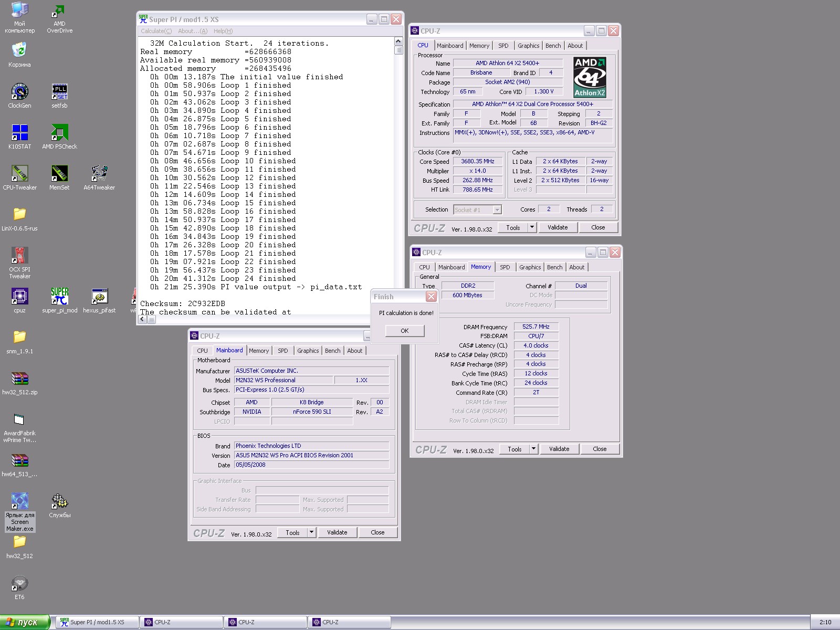Viewport: 840px width, 630px height.
Task: Select the first CPU-Z taskbar button
Action: [x=181, y=622]
